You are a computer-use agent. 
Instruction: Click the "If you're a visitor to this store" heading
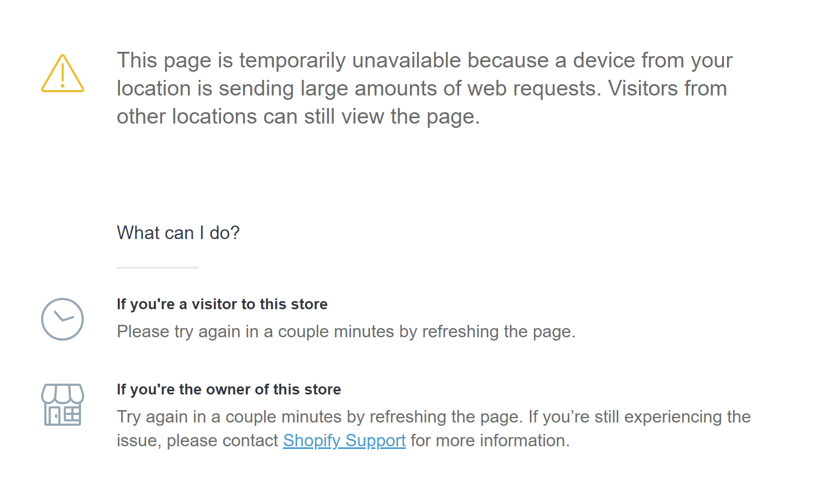(x=222, y=304)
